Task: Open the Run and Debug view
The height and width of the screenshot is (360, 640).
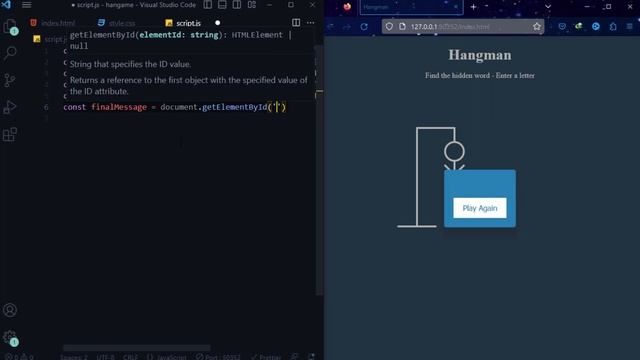Action: coord(10,107)
